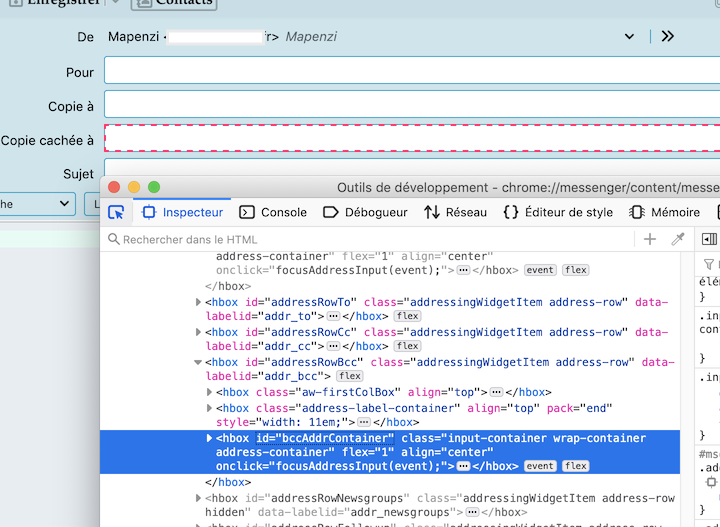The height and width of the screenshot is (527, 720).
Task: Click the filter styles funnel icon
Action: 709,264
